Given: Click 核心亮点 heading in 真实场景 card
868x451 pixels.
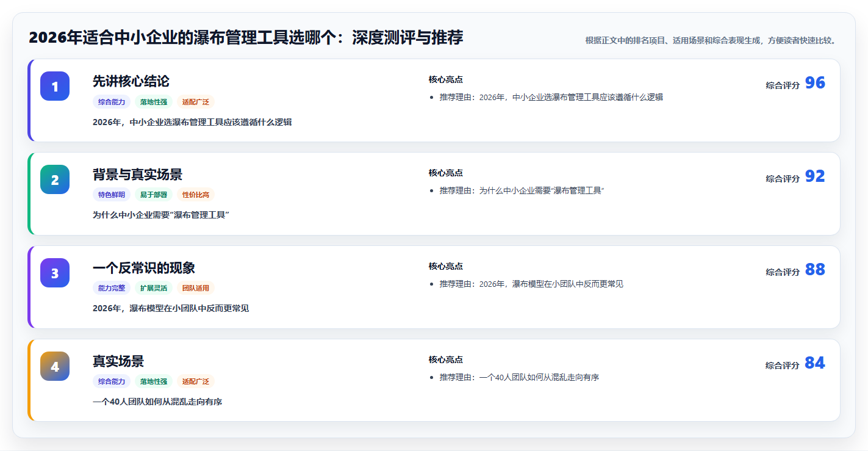Looking at the screenshot, I should 446,359.
